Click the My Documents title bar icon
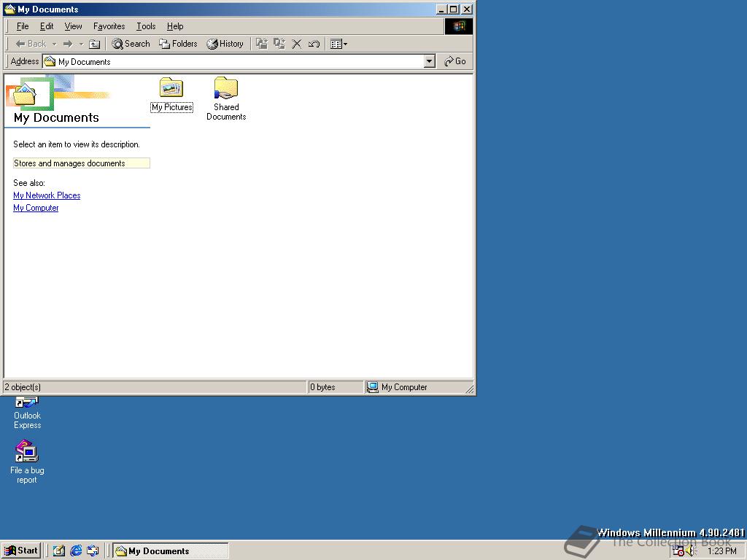 coord(10,9)
